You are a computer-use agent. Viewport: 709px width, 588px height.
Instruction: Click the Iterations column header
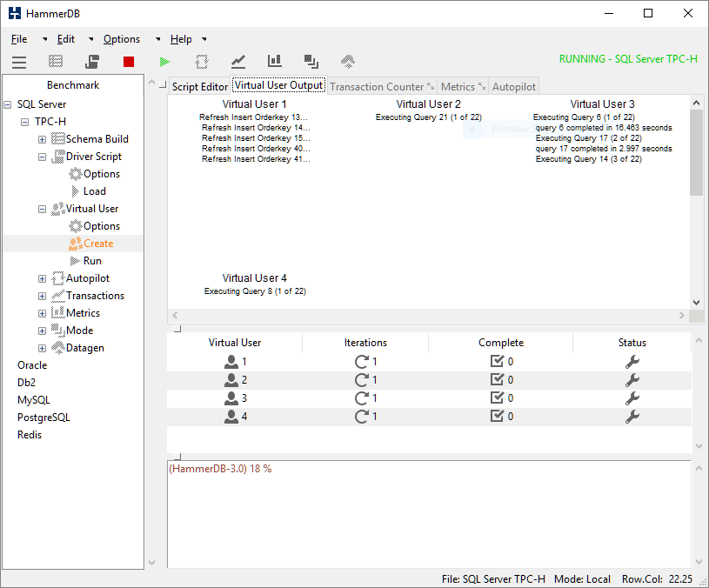[365, 343]
